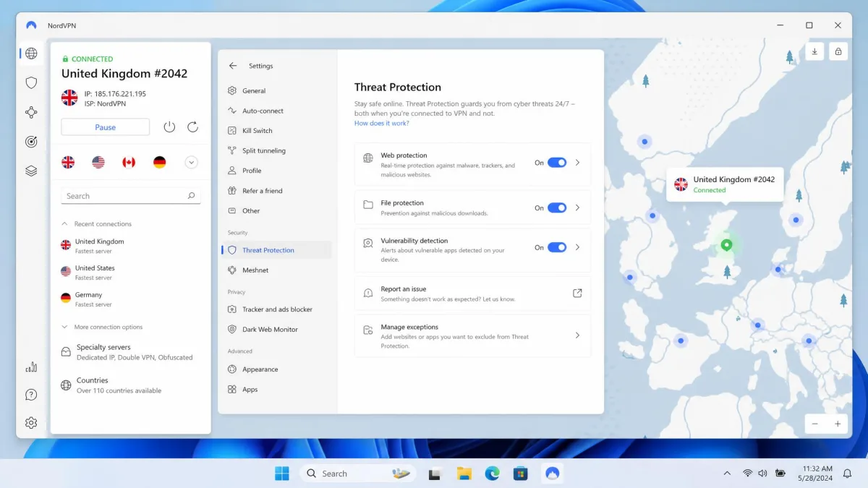868x488 pixels.
Task: Open Web protection details chevron
Action: tap(577, 163)
